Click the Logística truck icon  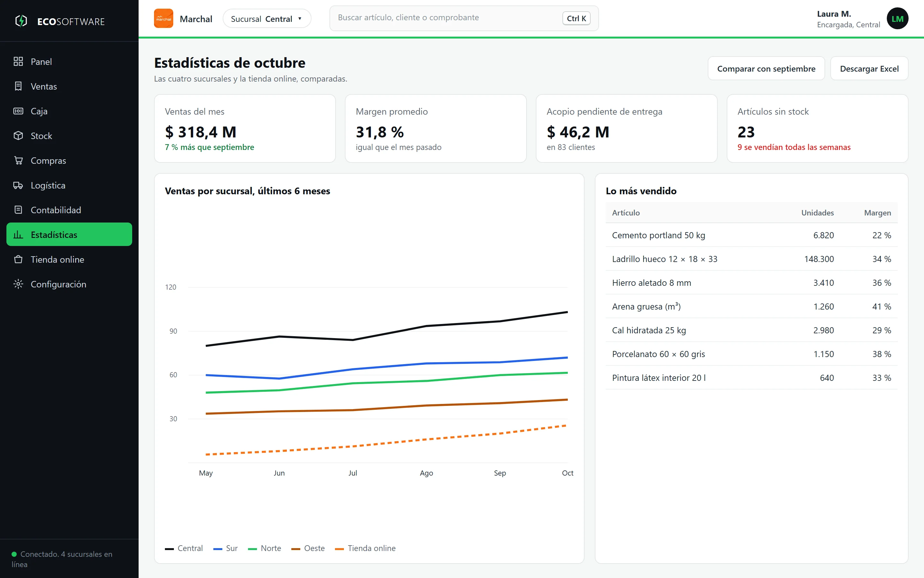click(x=18, y=185)
